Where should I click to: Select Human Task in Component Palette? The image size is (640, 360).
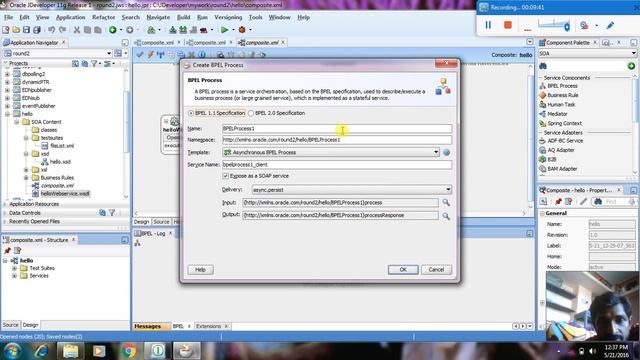(561, 104)
